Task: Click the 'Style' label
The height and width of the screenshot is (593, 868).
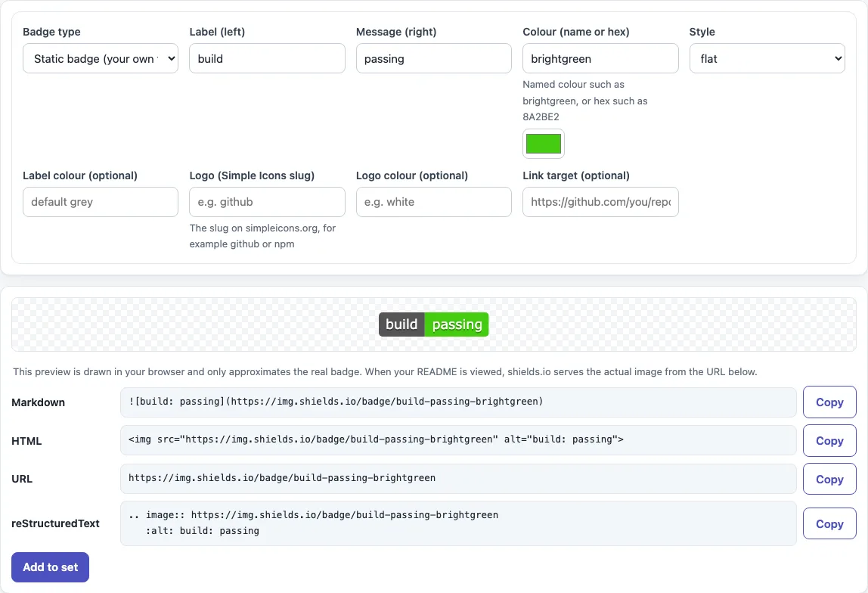Action: 702,32
